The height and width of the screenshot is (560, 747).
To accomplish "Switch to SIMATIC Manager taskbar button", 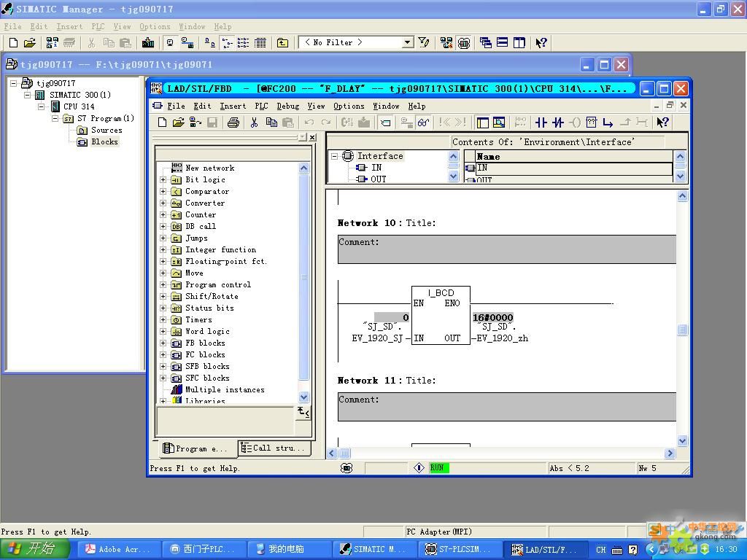I will click(x=374, y=549).
